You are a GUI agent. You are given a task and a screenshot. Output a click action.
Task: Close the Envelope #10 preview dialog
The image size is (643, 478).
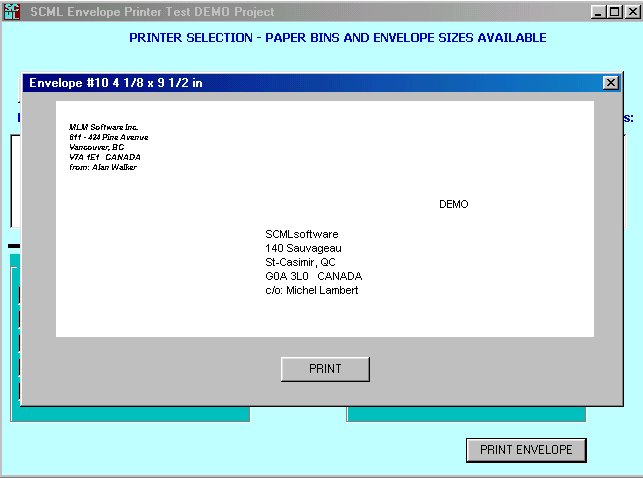611,83
